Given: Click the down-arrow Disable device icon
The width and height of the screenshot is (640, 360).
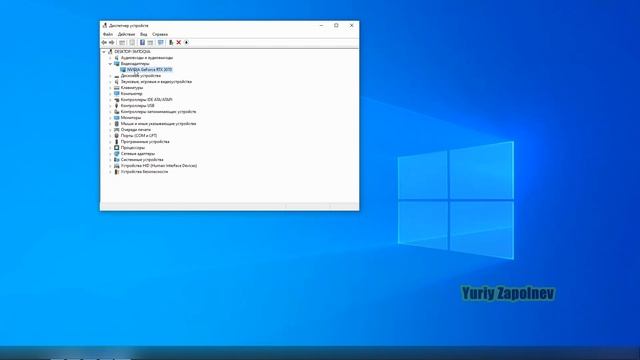Looking at the screenshot, I should 187,42.
